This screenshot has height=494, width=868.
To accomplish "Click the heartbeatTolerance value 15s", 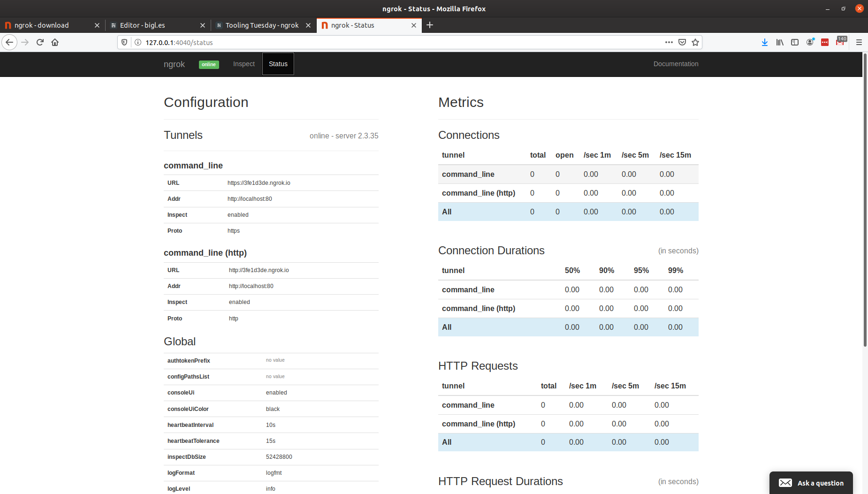I will (271, 441).
